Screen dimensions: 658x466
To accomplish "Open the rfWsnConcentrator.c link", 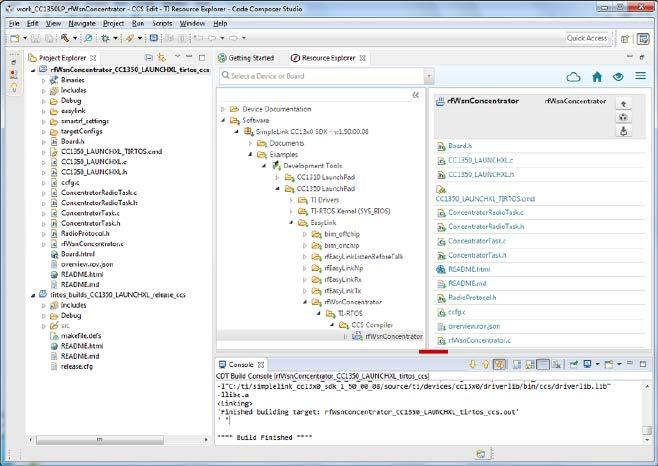I will 479,340.
